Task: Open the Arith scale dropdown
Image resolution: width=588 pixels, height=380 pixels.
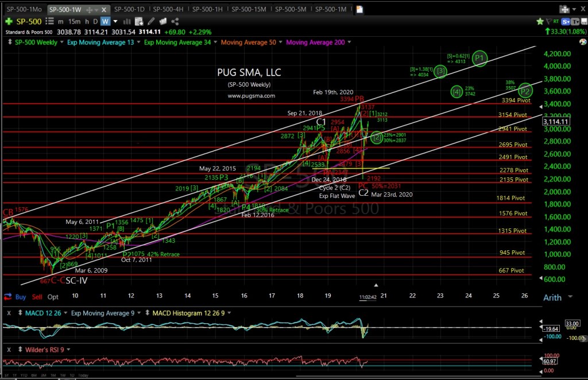Action: click(x=570, y=296)
